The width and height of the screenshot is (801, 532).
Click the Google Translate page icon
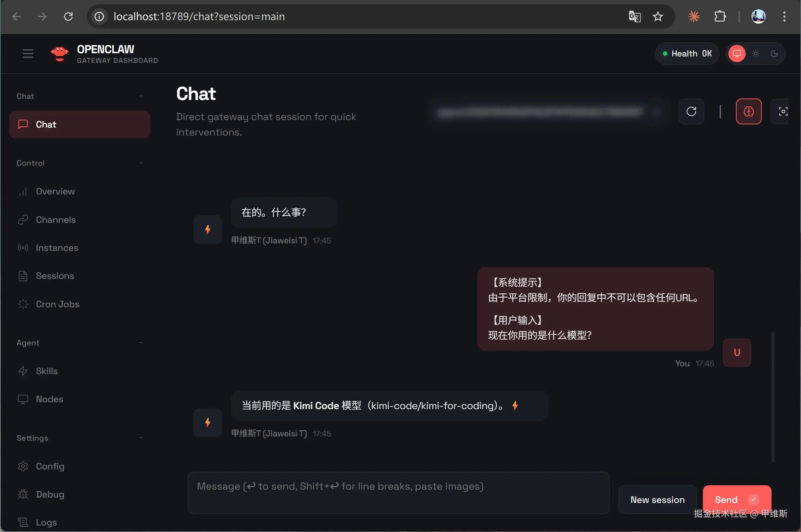tap(635, 17)
